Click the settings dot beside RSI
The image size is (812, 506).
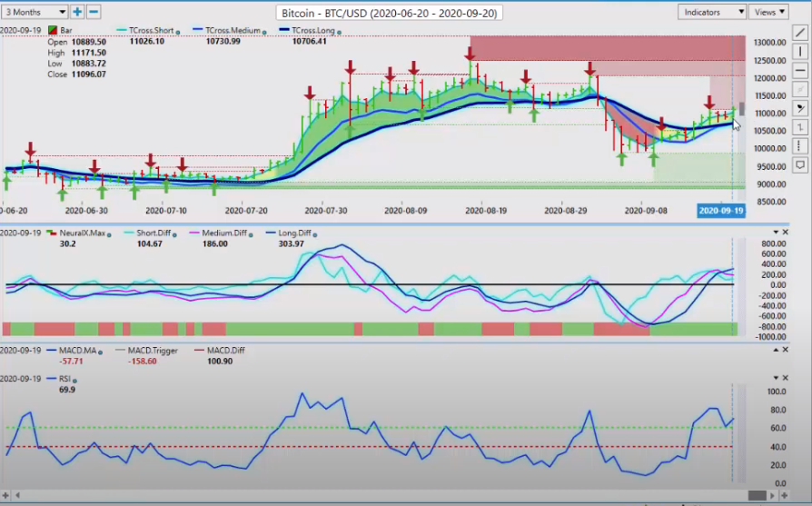coord(74,381)
